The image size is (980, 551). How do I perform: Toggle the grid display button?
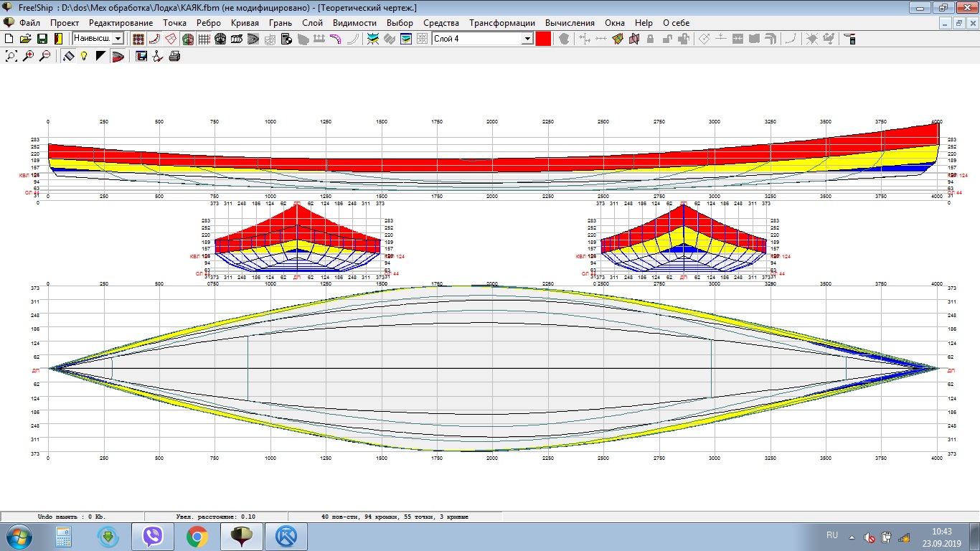[204, 39]
